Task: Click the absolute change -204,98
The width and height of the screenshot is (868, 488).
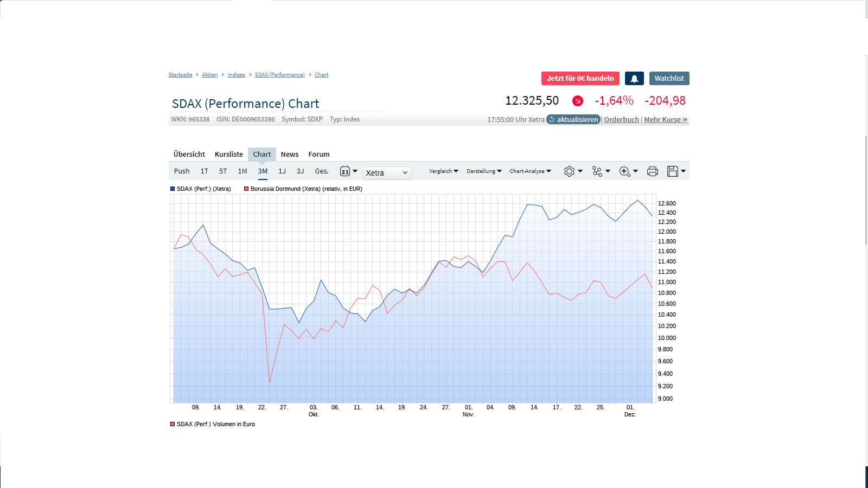Action: (665, 101)
